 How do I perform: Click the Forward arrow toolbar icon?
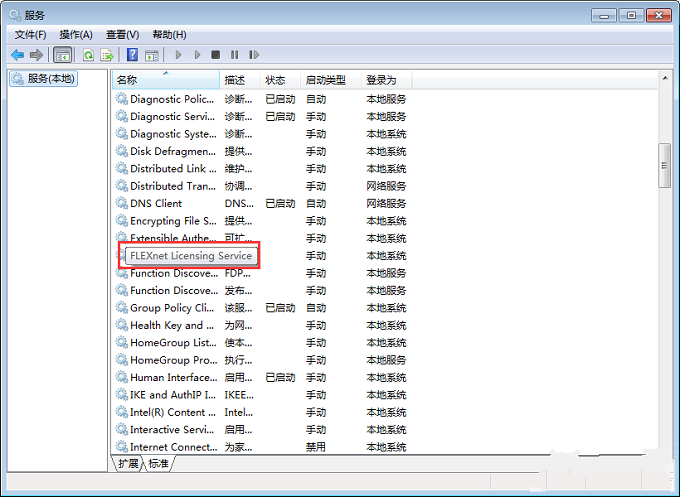pyautogui.click(x=36, y=55)
